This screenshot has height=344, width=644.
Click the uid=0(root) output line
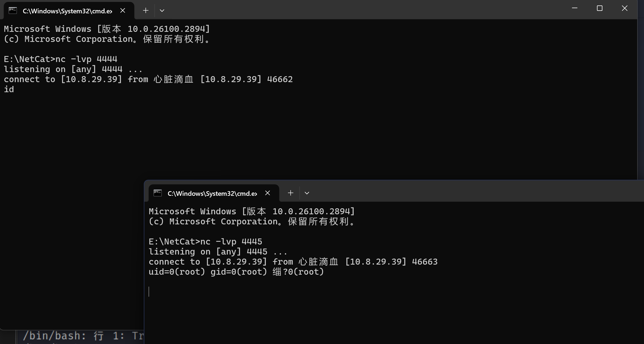(236, 272)
